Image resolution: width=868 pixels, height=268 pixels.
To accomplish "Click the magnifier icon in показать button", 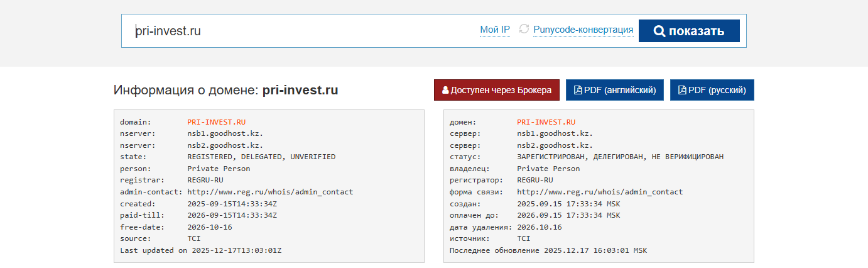I will point(659,31).
